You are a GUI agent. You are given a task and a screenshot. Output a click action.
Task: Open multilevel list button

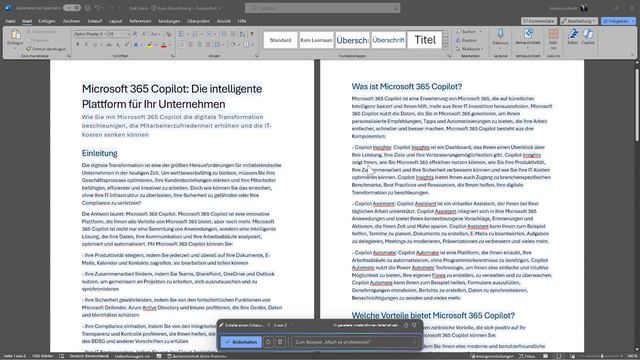point(209,34)
